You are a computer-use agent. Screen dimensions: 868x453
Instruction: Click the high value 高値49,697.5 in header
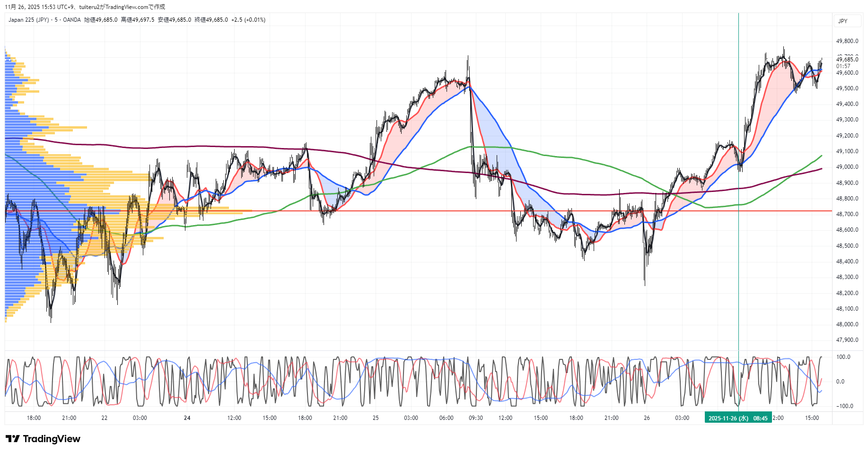(138, 20)
